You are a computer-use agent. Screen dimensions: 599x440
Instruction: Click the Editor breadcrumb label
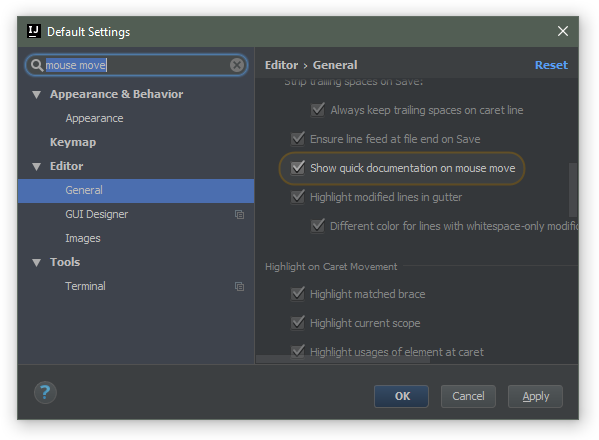(x=282, y=65)
